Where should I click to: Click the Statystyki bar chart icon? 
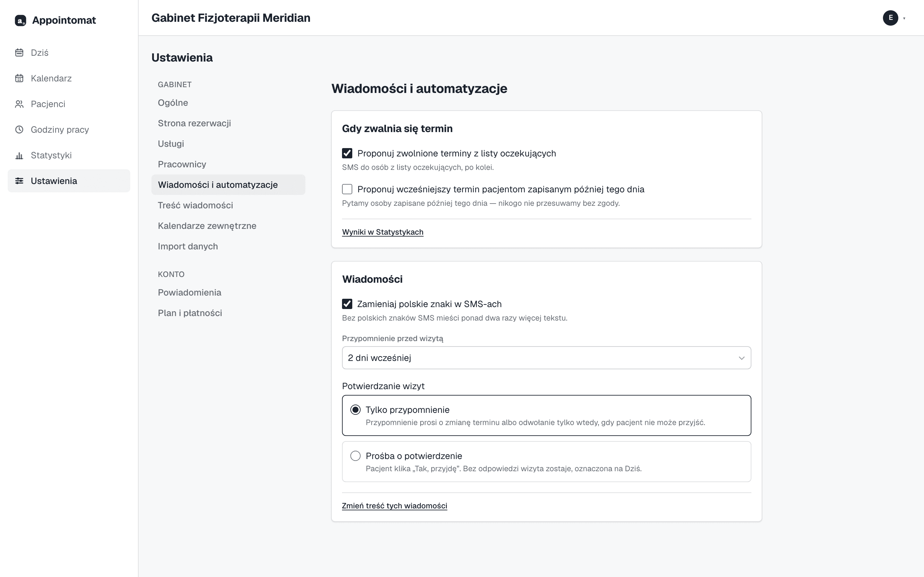[x=19, y=155]
